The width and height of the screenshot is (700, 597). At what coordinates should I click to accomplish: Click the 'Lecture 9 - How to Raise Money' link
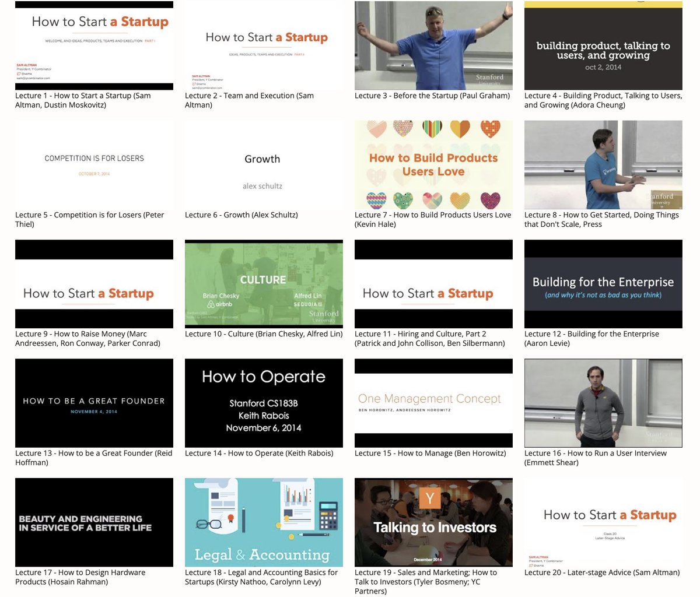[87, 339]
